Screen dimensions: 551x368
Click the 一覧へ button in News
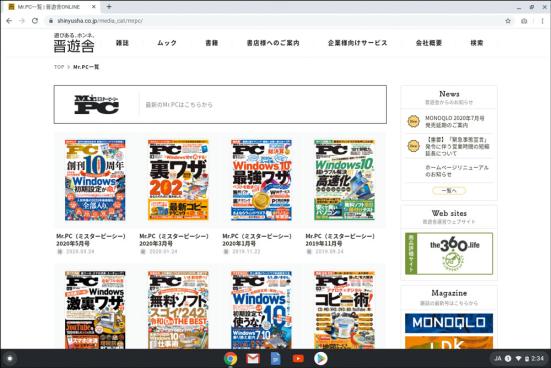[x=449, y=191]
